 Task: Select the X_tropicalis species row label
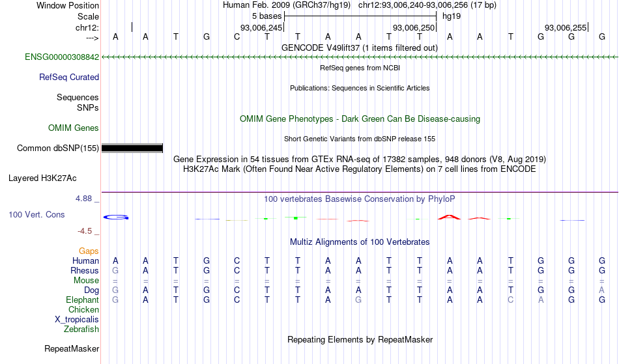click(x=77, y=320)
